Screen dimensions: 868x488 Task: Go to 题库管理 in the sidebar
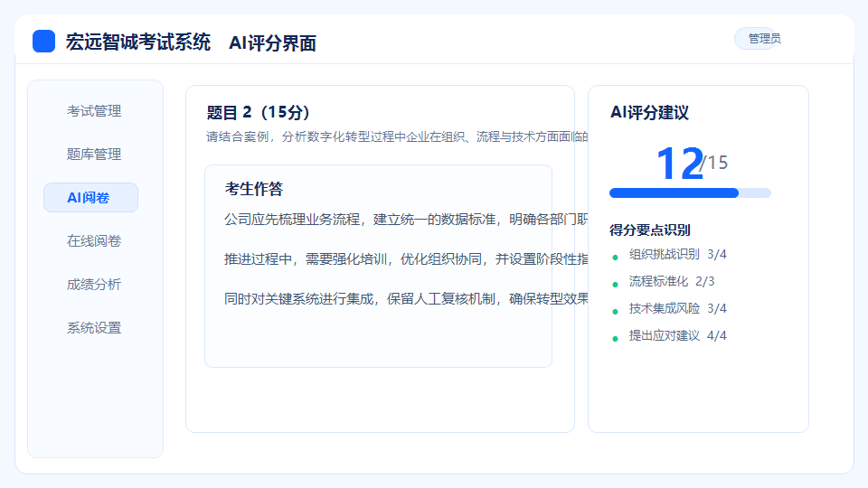tap(94, 155)
